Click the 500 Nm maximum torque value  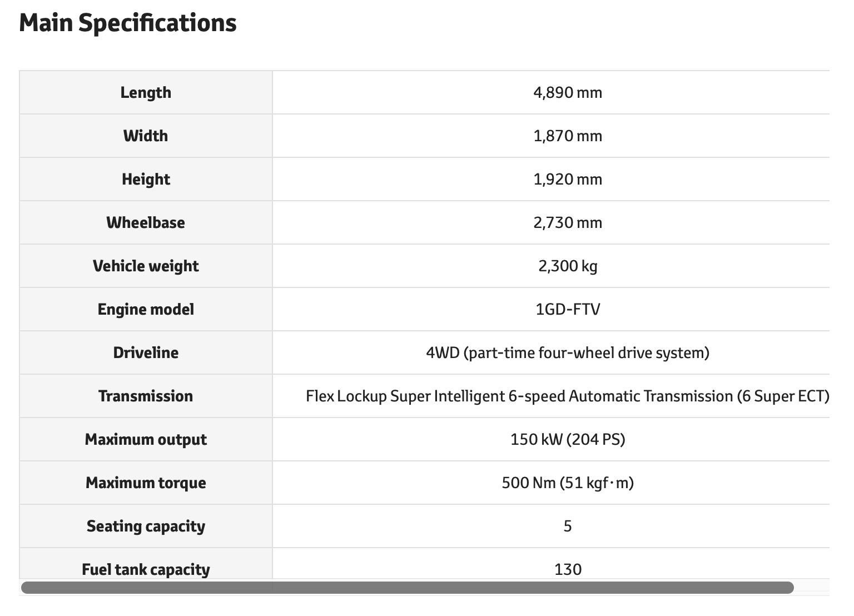567,483
